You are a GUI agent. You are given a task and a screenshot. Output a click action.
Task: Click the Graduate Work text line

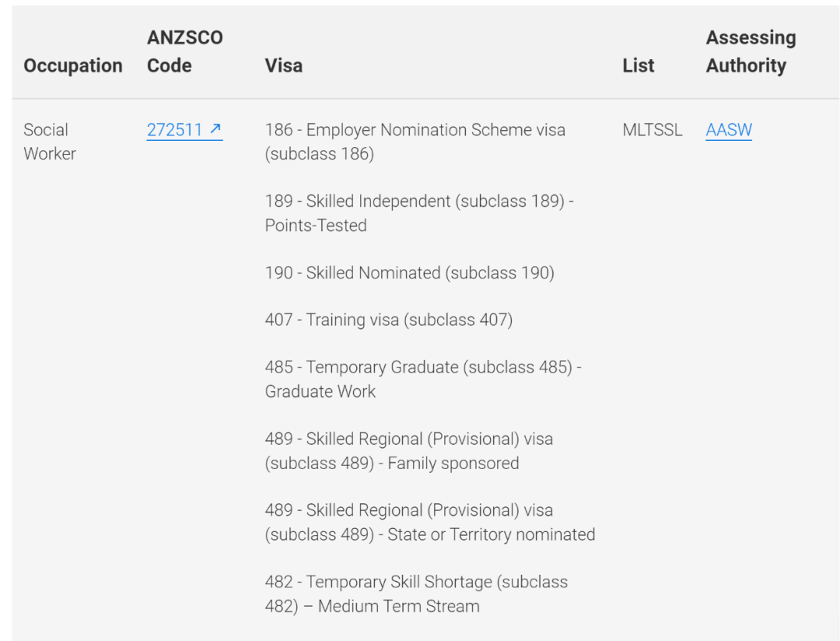click(x=320, y=391)
